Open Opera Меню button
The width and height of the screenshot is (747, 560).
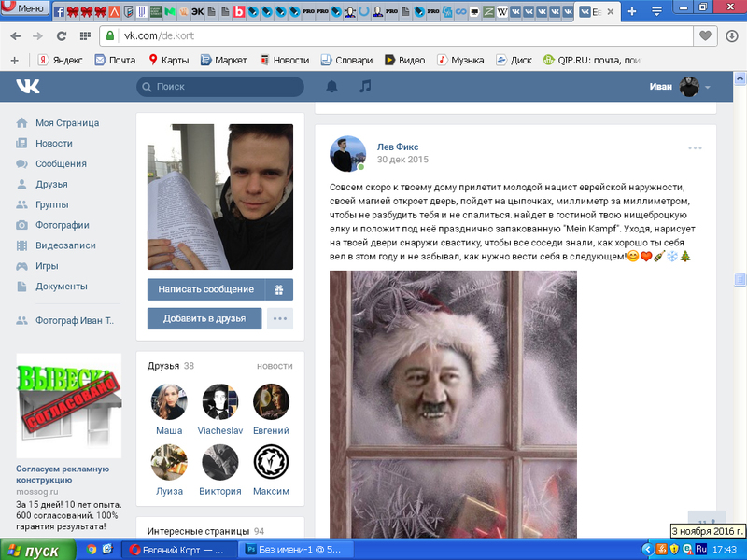tap(23, 9)
